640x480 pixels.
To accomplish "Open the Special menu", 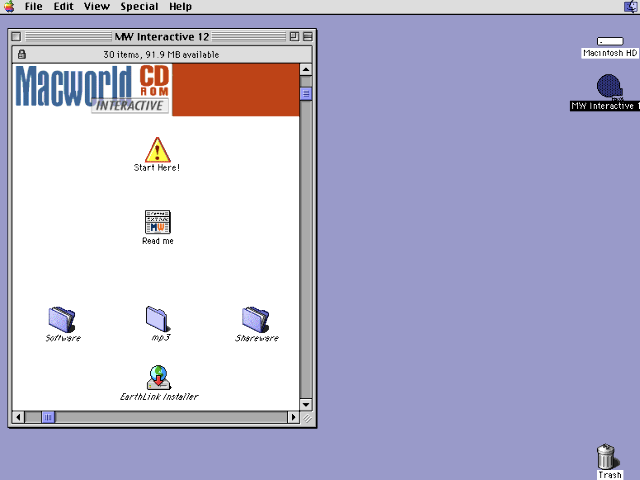I will click(139, 7).
